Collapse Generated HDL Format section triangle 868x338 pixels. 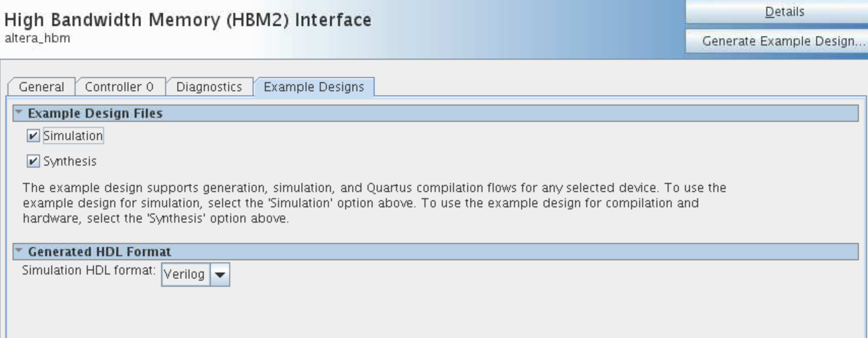click(18, 252)
